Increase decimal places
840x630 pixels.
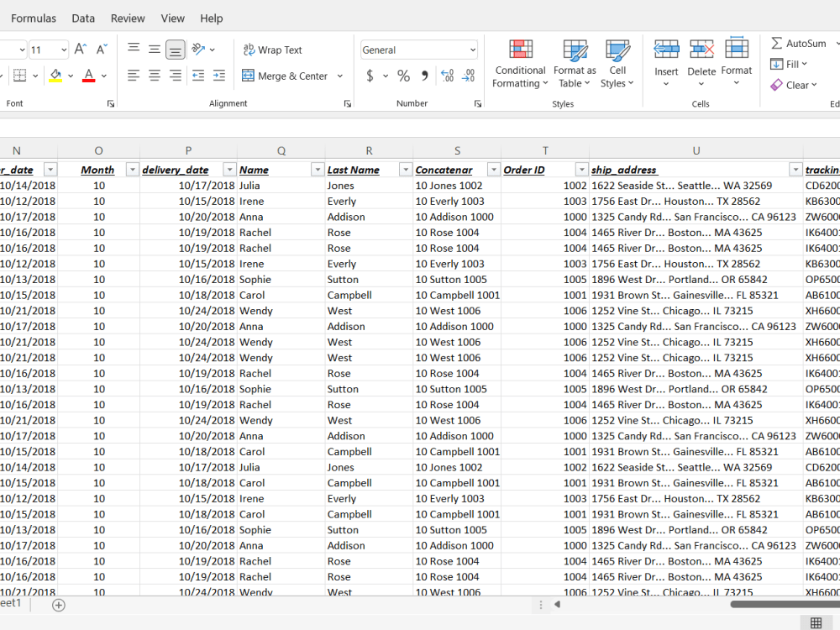tap(448, 76)
